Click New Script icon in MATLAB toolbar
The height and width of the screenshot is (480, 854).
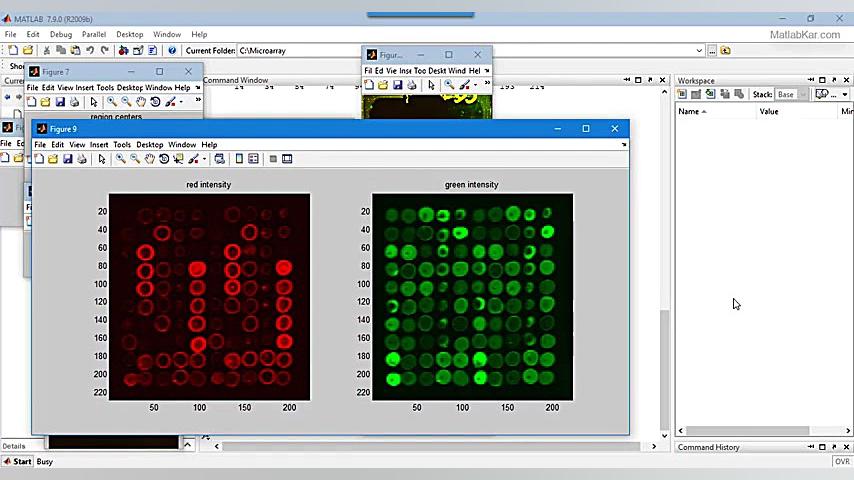click(x=13, y=50)
